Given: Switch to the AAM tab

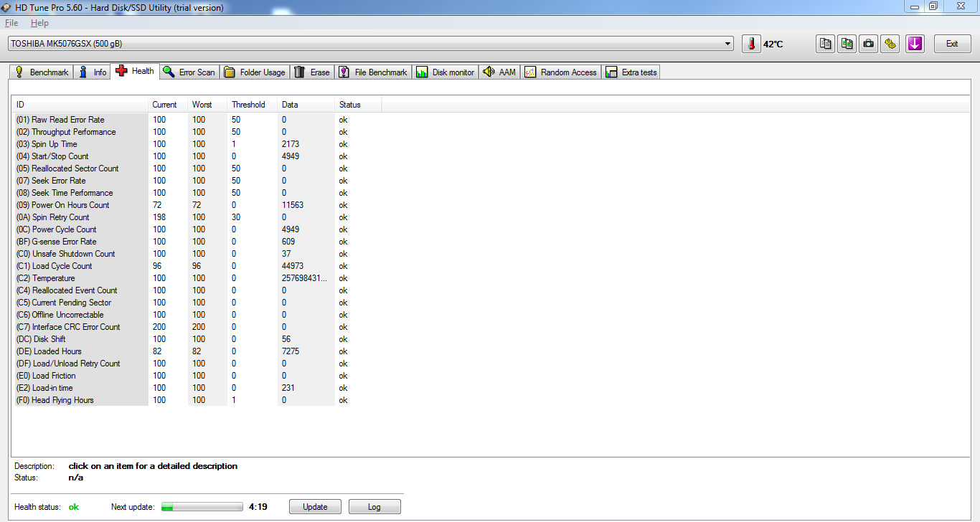Looking at the screenshot, I should point(499,72).
